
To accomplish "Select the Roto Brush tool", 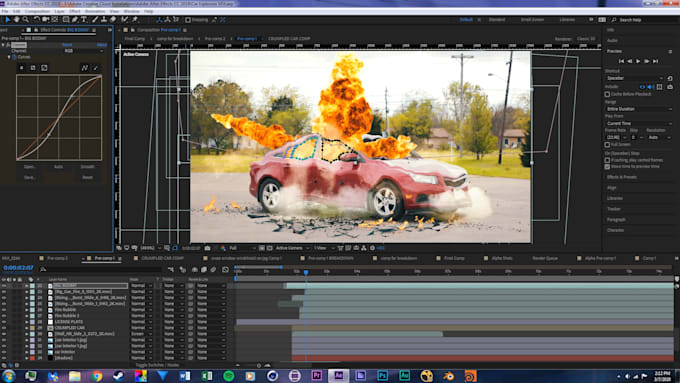I will tap(125, 20).
